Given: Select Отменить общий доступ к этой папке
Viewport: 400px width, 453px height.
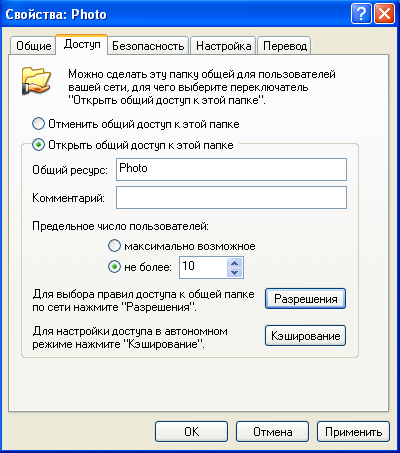Looking at the screenshot, I should [136, 124].
